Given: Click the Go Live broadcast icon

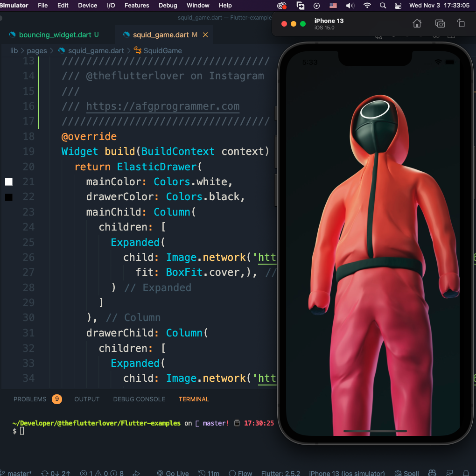Looking at the screenshot, I should (160, 473).
